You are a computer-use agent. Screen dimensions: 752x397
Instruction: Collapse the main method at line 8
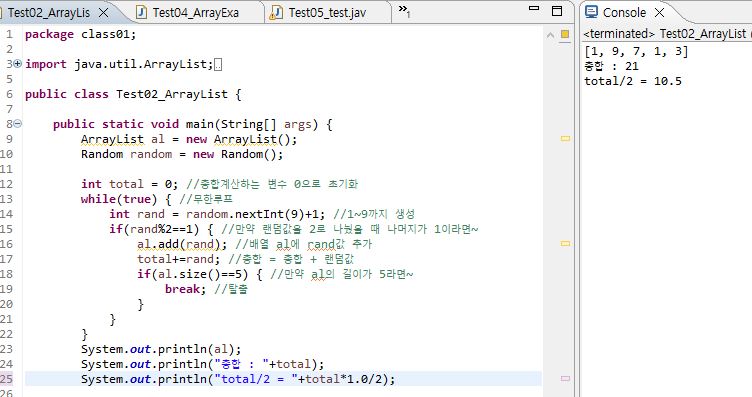point(18,124)
